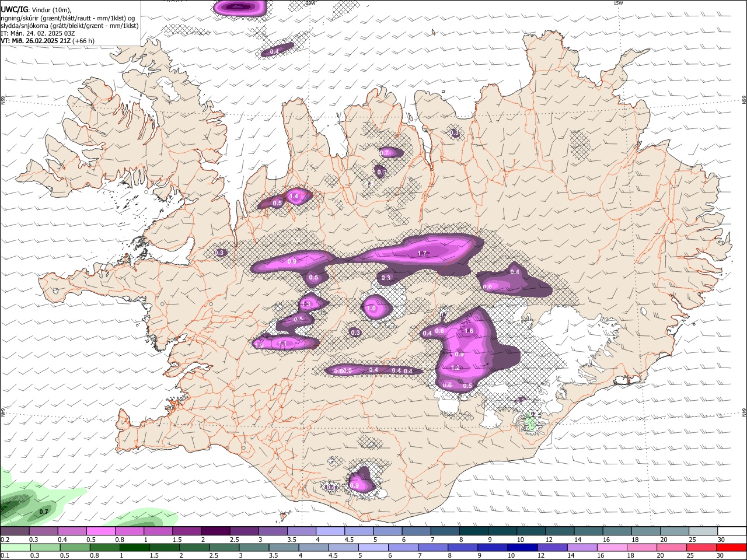
Task: Click the "IT: Mán. 24. 02. 2025 03Z" initial time
Action: 37,33
